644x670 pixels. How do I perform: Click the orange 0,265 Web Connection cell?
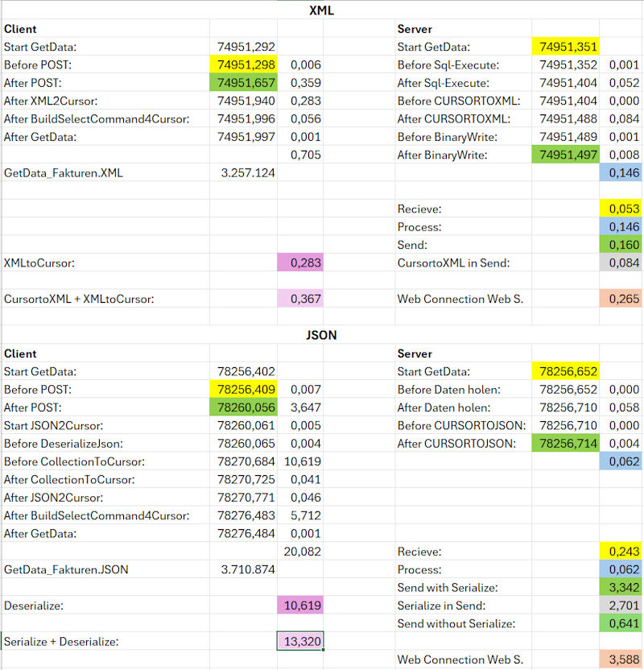point(621,299)
